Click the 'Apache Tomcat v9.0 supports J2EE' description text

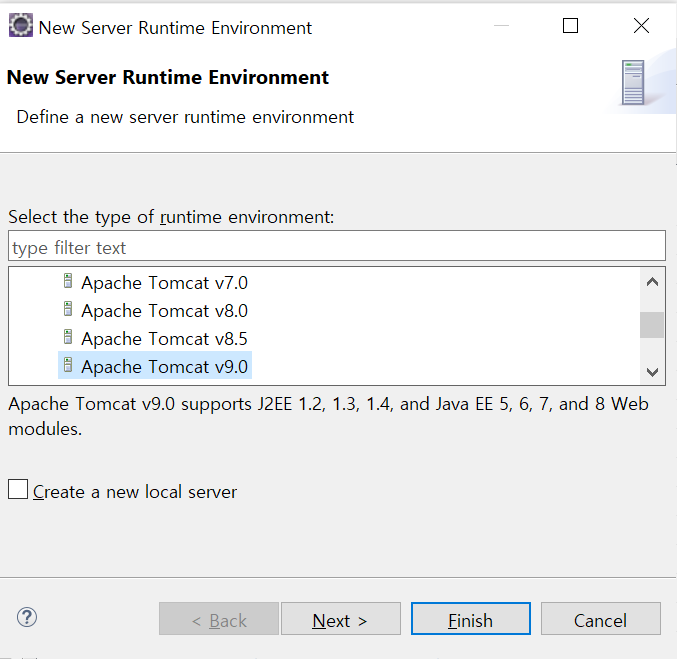click(x=328, y=416)
